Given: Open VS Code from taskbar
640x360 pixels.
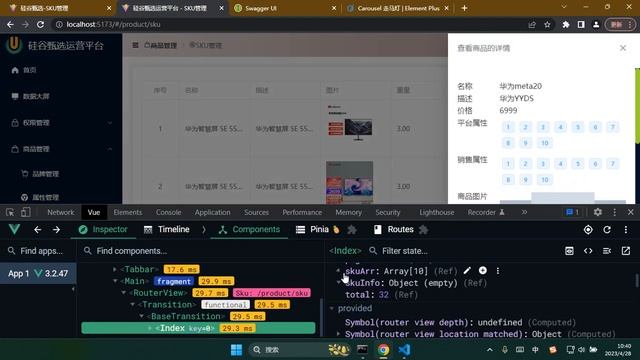Looking at the screenshot, I should pyautogui.click(x=404, y=350).
